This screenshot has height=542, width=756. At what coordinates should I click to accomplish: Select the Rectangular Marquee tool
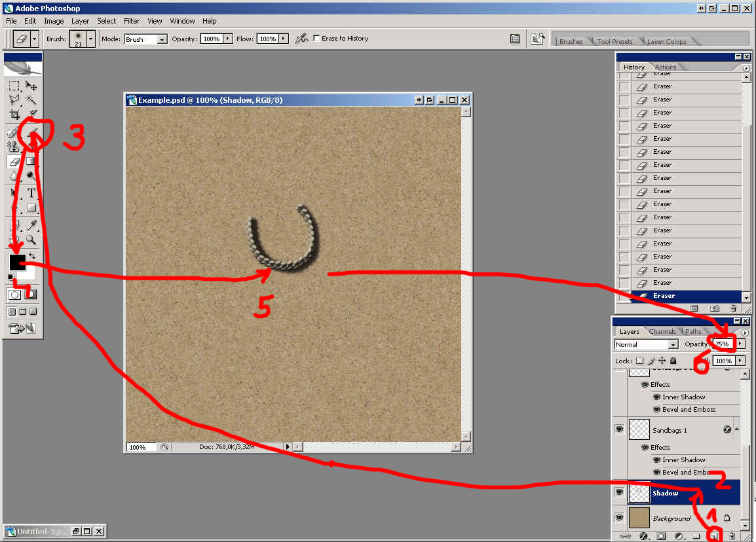(14, 86)
